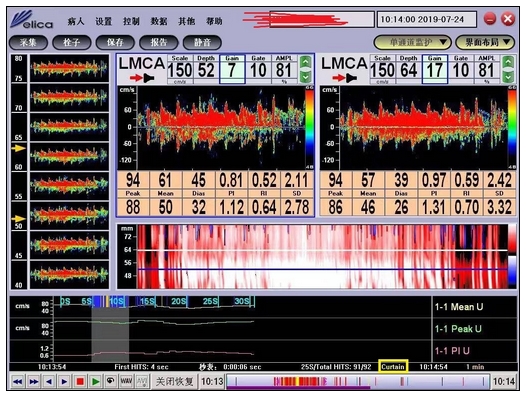Expand the 界面布局 layout dropdown
Image resolution: width=526 pixels, height=397 pixels.
[485, 42]
